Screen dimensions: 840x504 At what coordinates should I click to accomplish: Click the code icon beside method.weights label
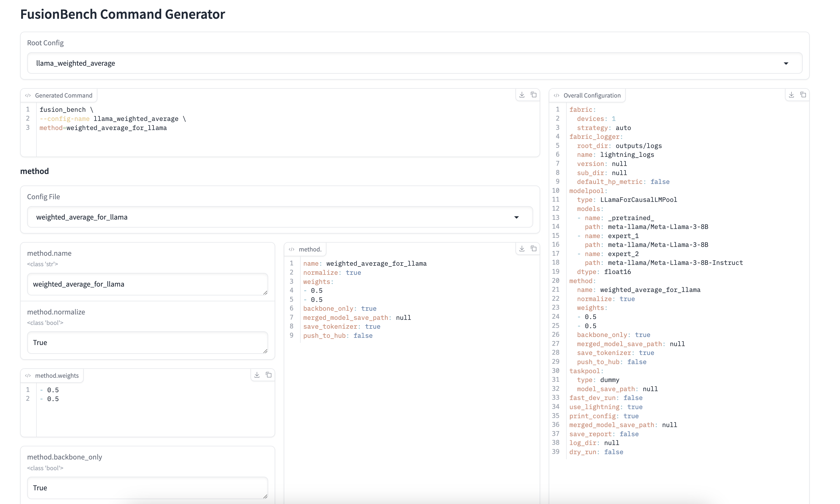point(28,376)
